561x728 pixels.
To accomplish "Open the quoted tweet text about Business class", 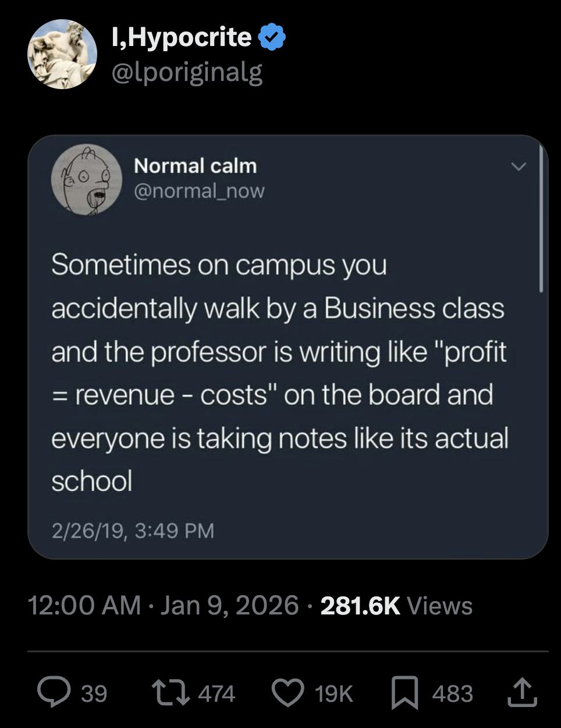I will [279, 373].
